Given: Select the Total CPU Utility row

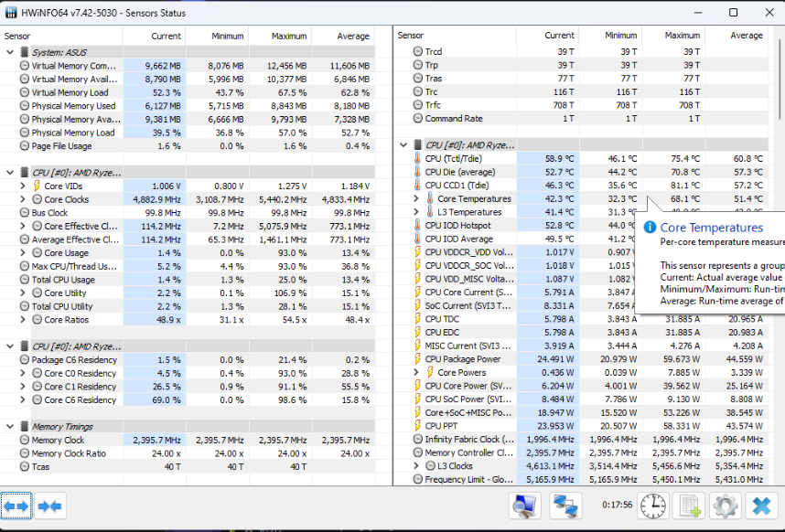Looking at the screenshot, I should pyautogui.click(x=188, y=306).
